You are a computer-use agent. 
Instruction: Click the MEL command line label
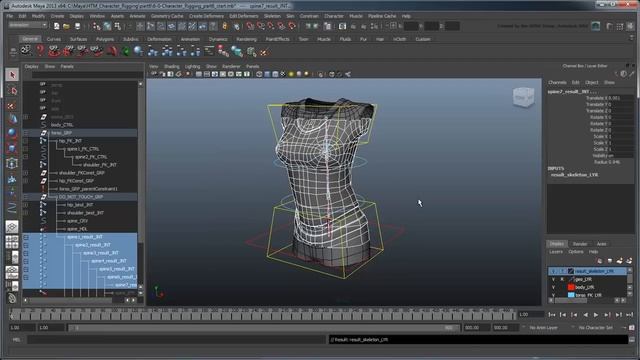coord(16,340)
